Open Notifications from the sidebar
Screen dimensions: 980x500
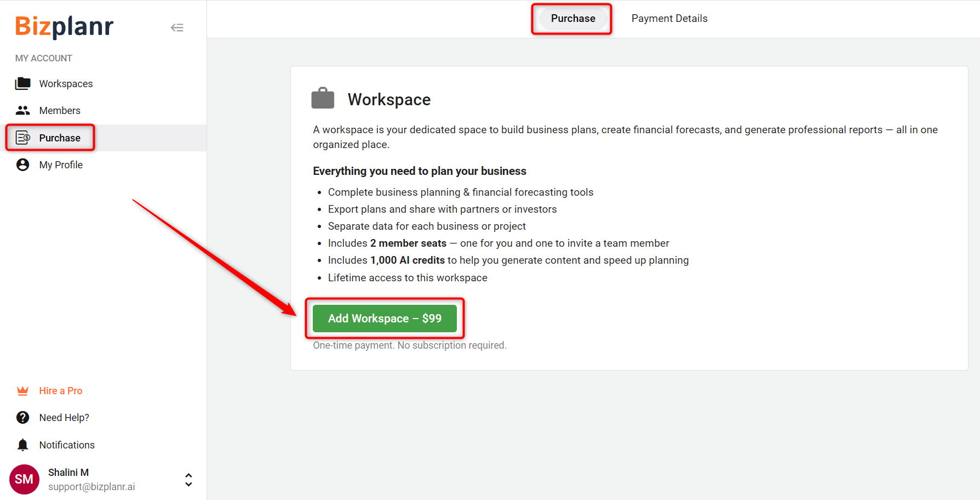point(67,445)
